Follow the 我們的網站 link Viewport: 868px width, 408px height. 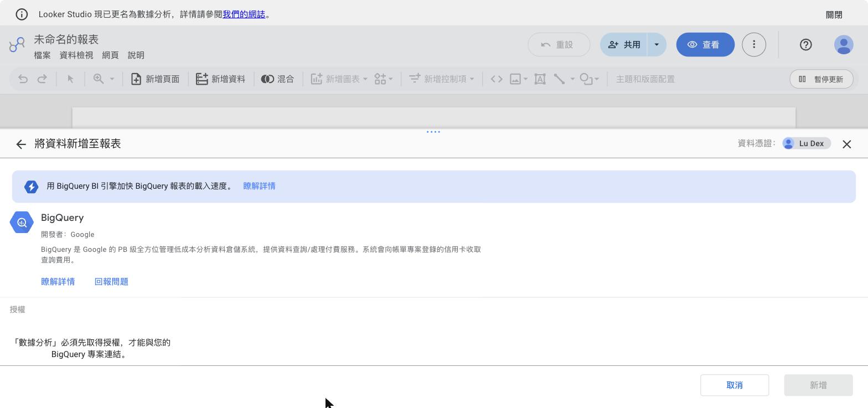click(244, 14)
